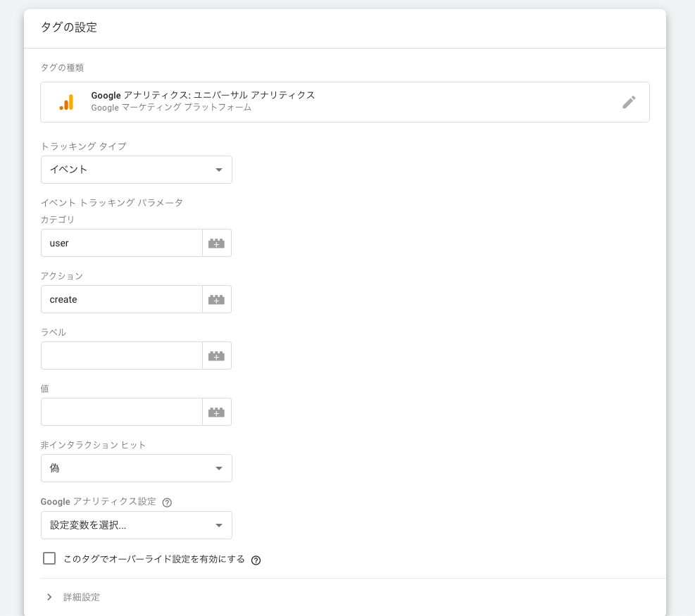Focus the empty ラベル input field
Viewport: 695px width, 616px height.
tap(121, 356)
